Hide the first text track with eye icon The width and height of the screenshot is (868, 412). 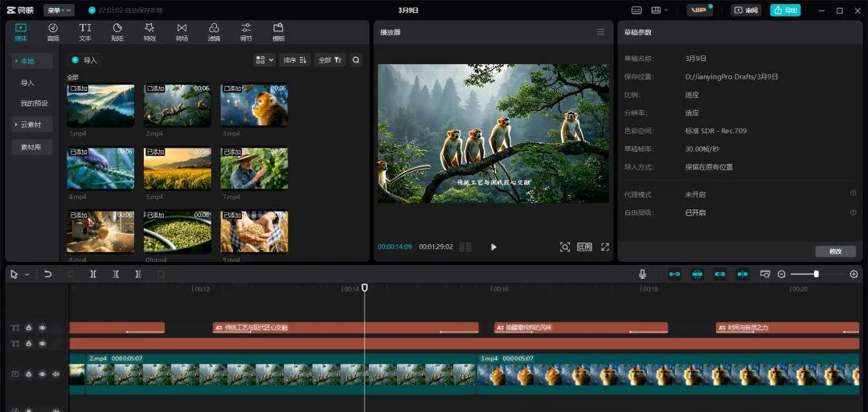(x=42, y=328)
